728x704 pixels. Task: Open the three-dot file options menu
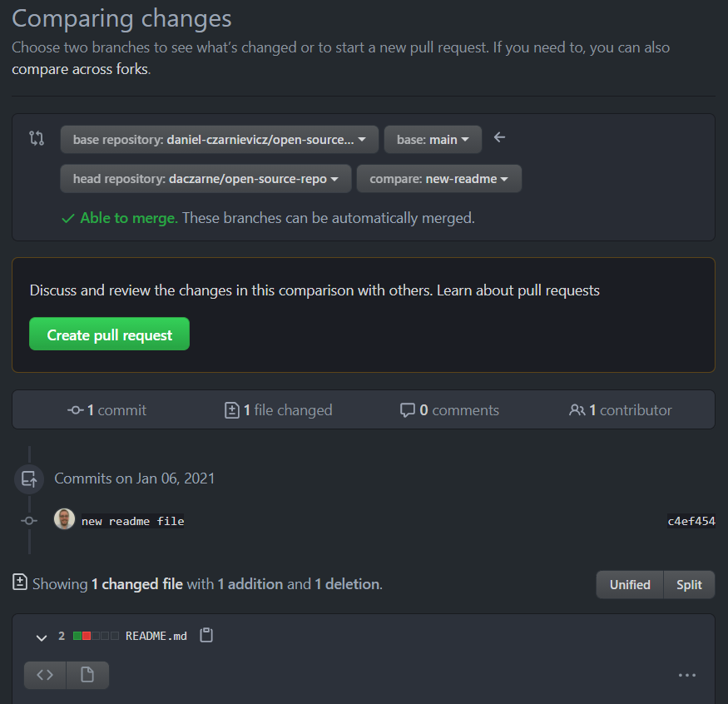click(687, 675)
